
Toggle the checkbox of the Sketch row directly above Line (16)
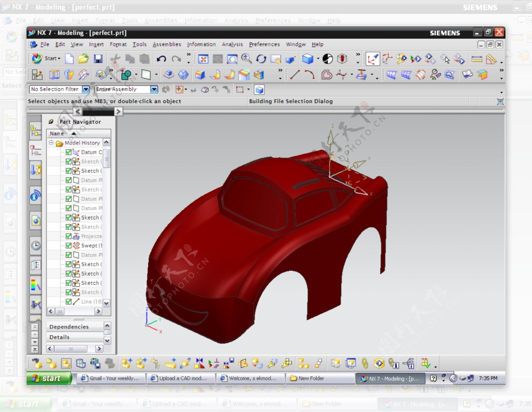click(68, 292)
